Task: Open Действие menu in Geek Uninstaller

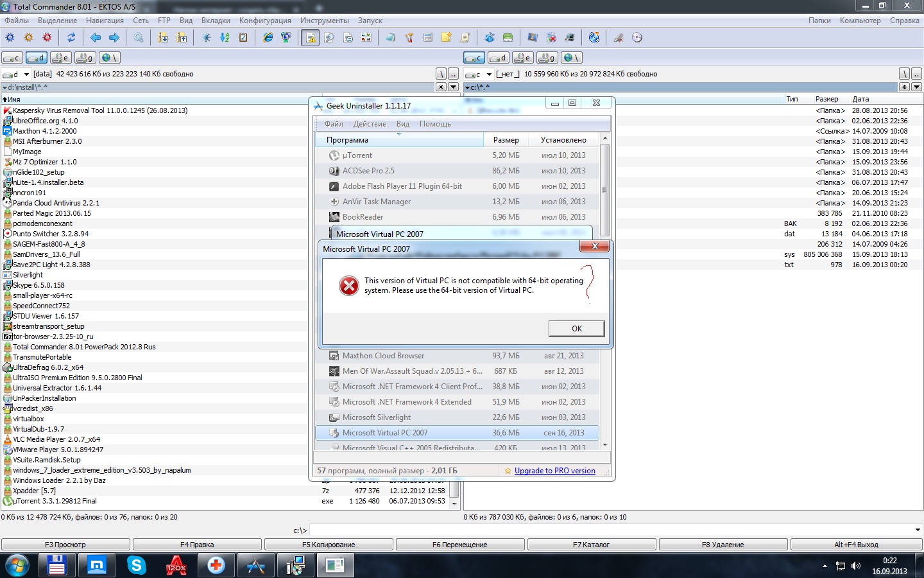Action: point(370,124)
